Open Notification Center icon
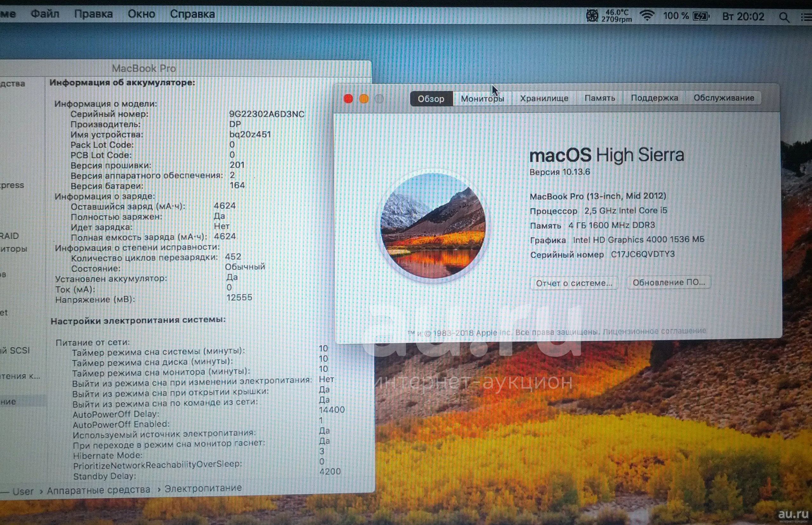 click(x=807, y=17)
